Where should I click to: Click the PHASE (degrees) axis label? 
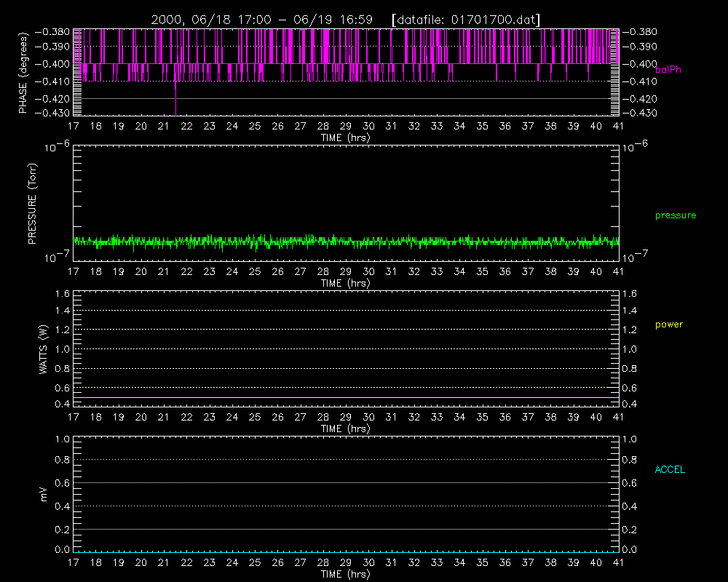[x=23, y=73]
